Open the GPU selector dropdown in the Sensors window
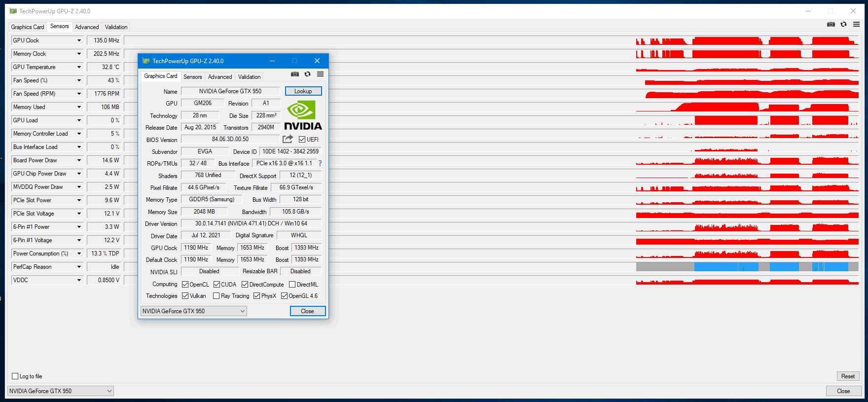This screenshot has width=868, height=402. coord(60,391)
